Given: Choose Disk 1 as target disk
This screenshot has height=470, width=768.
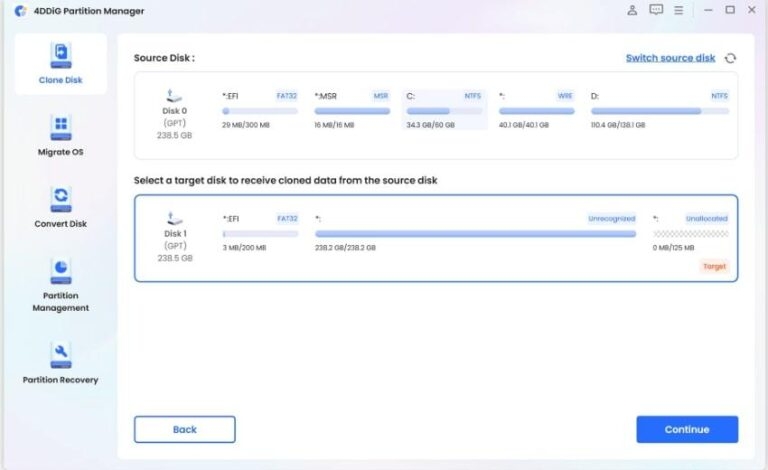Looking at the screenshot, I should pyautogui.click(x=175, y=238).
